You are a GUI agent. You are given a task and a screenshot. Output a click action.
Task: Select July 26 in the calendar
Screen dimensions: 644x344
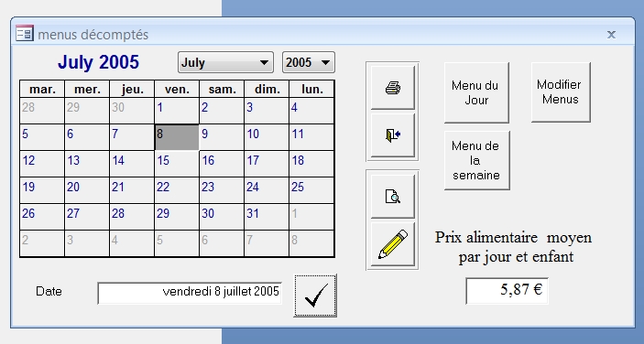(x=42, y=217)
